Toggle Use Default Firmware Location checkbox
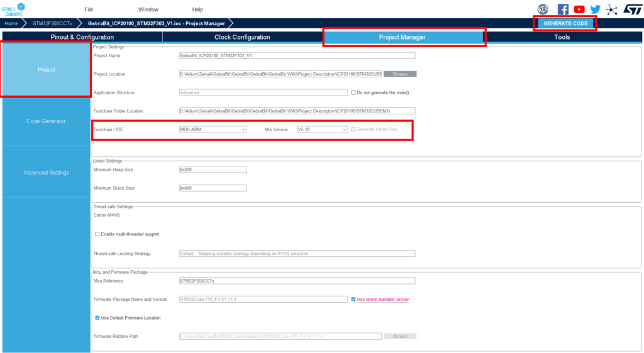 pos(97,318)
